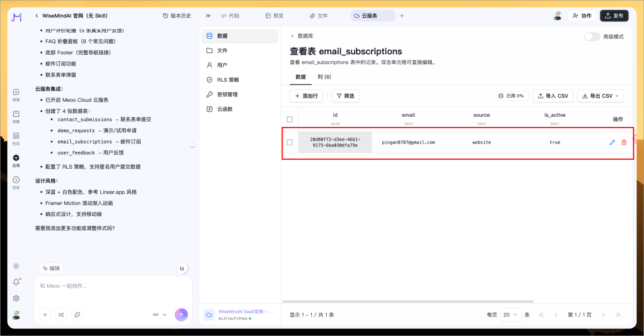Viewport: 644px width, 336px height.
Task: Click the shuffle icon in chat input
Action: pyautogui.click(x=61, y=315)
